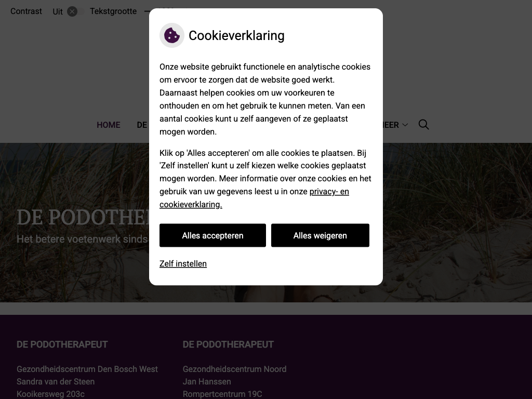Image resolution: width=532 pixels, height=399 pixels.
Task: Click the Cookieverklaring dialog heading
Action: pyautogui.click(x=236, y=35)
